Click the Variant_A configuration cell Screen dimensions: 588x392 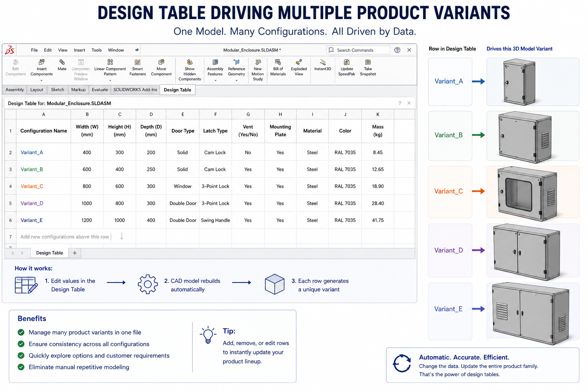[x=44, y=152]
